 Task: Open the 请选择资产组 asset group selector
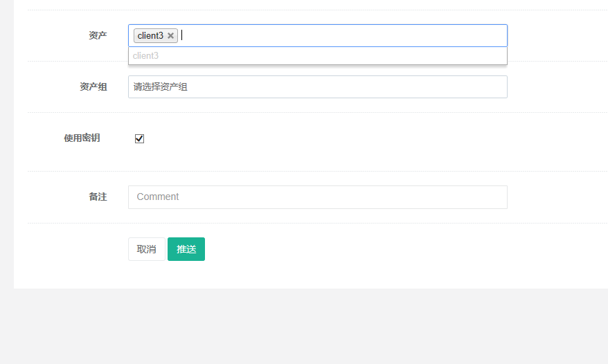317,87
